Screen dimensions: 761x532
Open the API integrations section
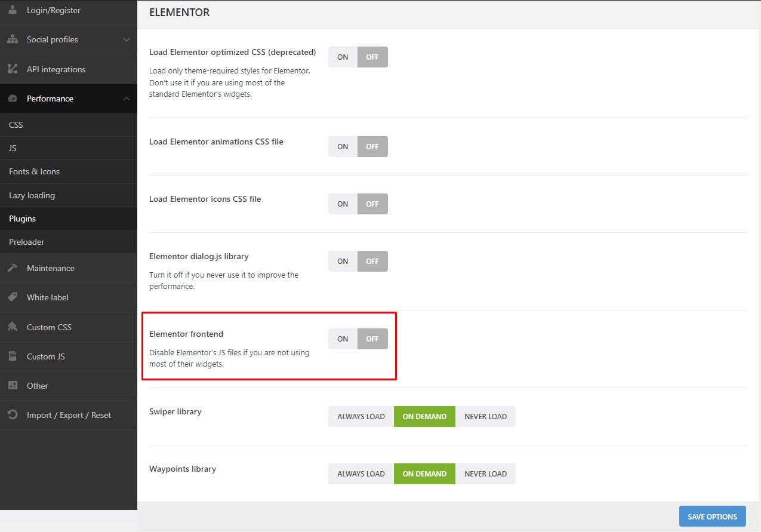pyautogui.click(x=69, y=69)
